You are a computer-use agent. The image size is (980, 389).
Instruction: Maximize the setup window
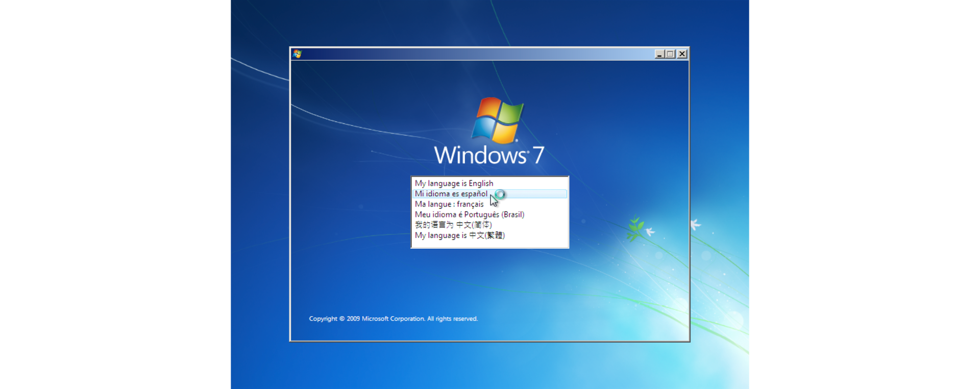(671, 54)
